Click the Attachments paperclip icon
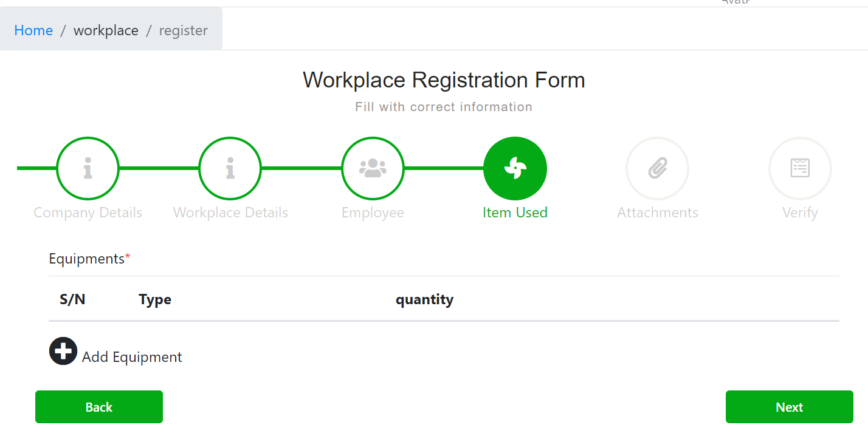 (658, 168)
